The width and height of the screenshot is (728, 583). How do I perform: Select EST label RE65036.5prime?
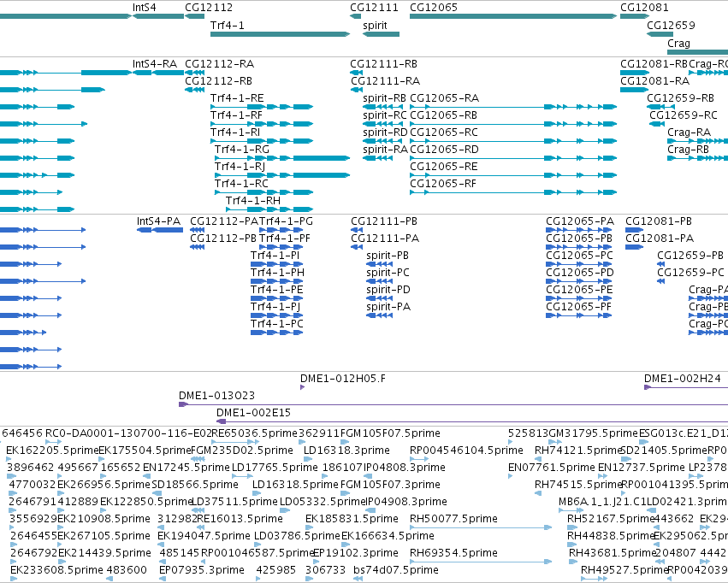254,433
